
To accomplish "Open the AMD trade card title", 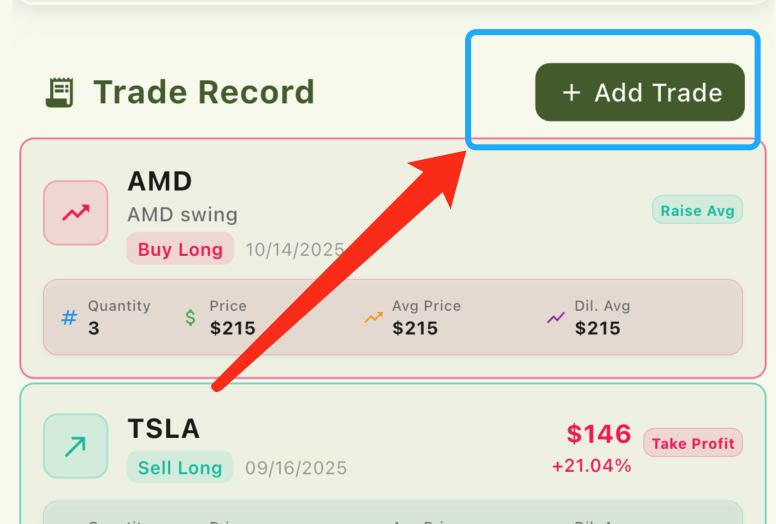I will [159, 181].
